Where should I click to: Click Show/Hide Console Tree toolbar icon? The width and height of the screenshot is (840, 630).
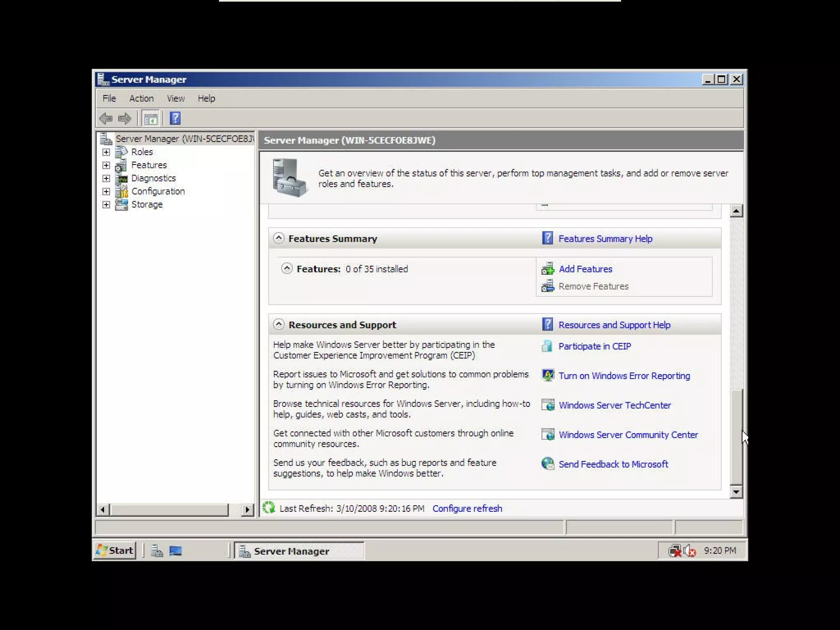[151, 119]
